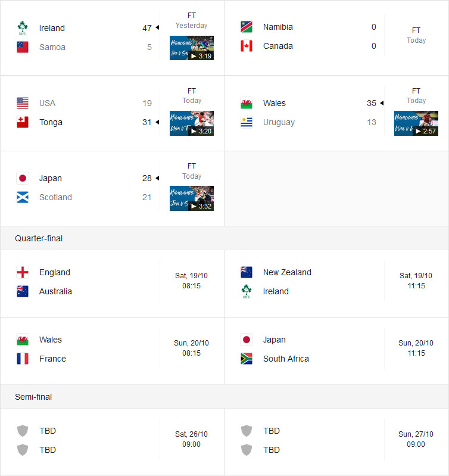Play the Wales v Uruguay highlights clip
The height and width of the screenshot is (476, 449).
click(x=416, y=123)
